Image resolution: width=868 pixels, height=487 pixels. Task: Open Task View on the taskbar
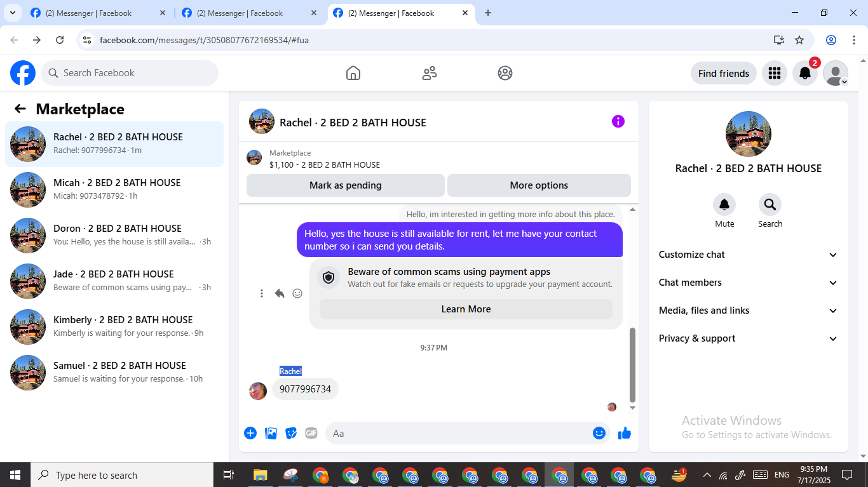coord(229,475)
